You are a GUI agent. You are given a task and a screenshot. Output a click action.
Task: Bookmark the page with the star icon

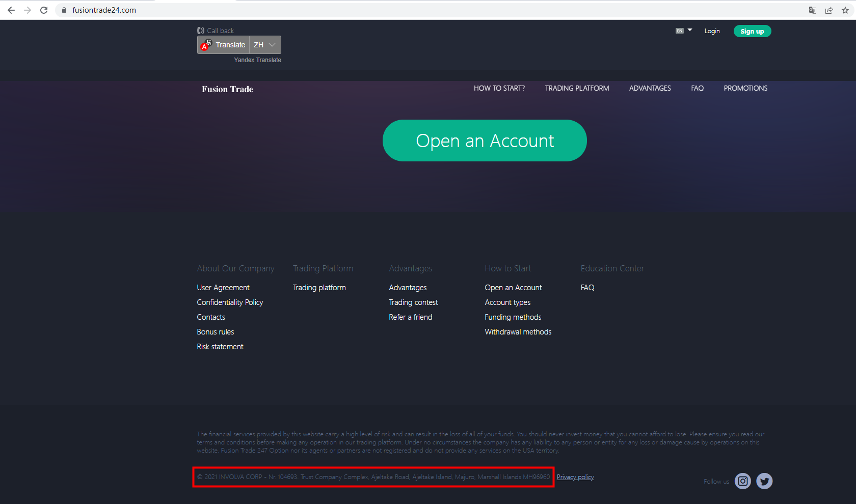pos(845,10)
